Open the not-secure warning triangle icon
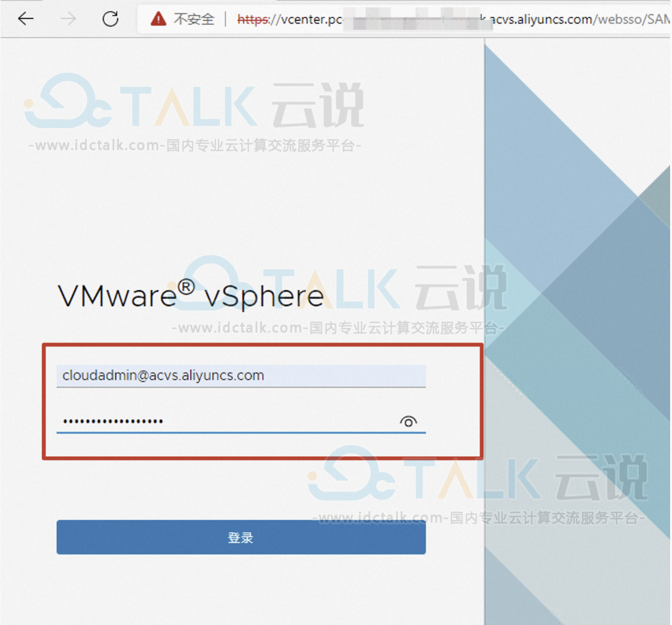The width and height of the screenshot is (672, 625). tap(159, 19)
